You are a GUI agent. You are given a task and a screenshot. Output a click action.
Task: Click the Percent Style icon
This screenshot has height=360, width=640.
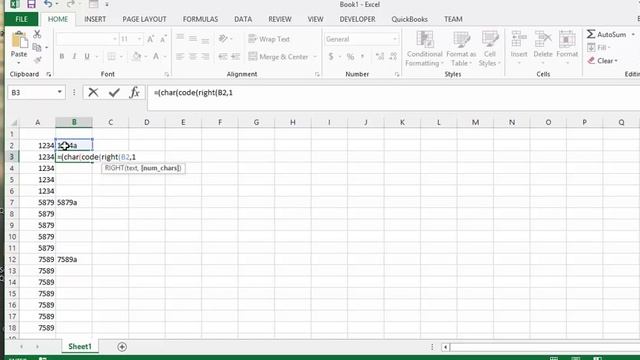point(350,57)
